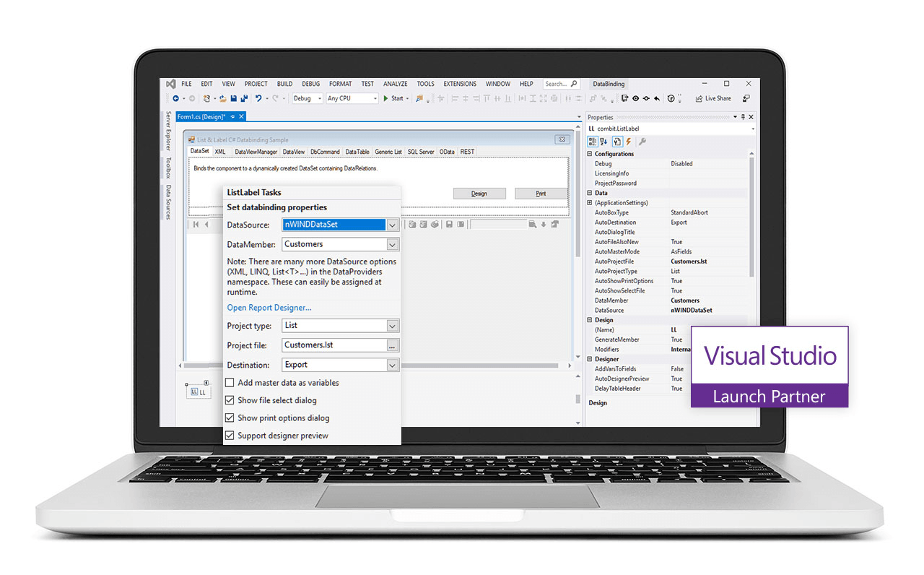Pin the Form1.cs [Design] tab
The width and height of the screenshot is (924, 575).
(232, 116)
